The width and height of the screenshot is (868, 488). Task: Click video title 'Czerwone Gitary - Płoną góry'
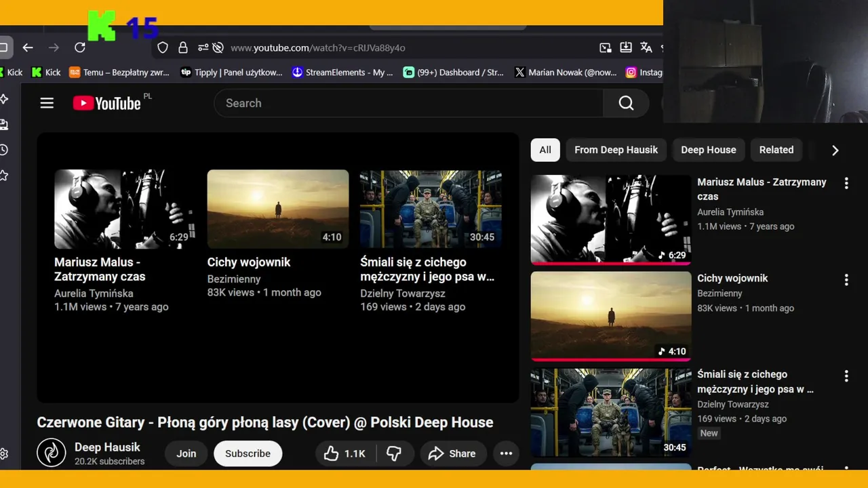265,422
